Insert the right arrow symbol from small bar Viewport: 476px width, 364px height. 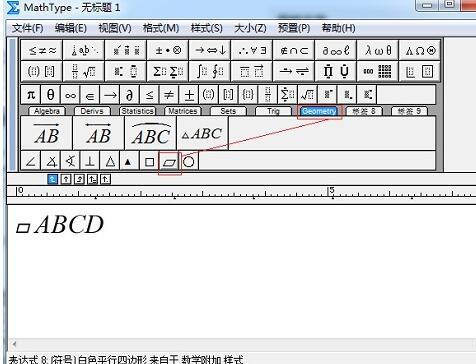110,95
